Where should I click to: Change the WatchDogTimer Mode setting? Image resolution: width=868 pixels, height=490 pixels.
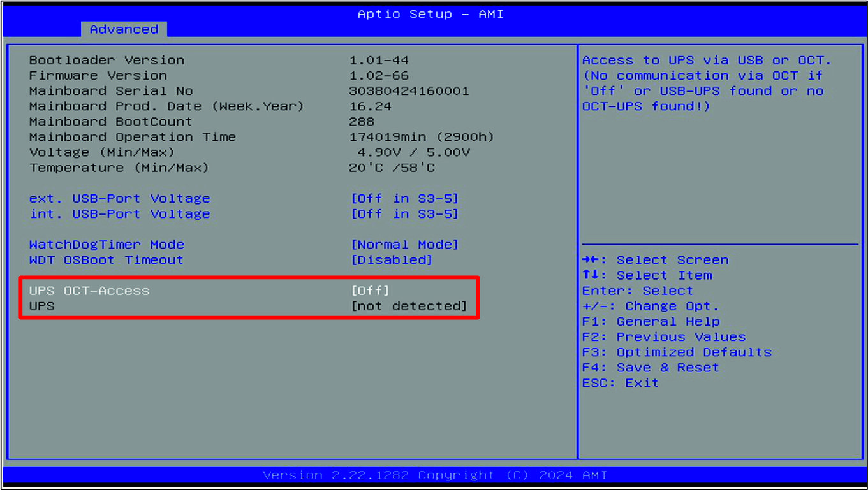click(x=106, y=244)
